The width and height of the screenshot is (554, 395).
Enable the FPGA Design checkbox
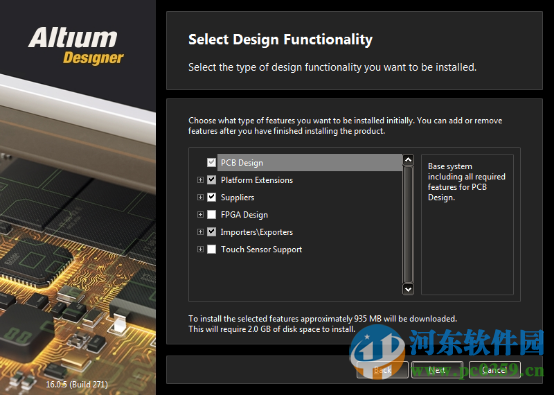click(x=211, y=214)
